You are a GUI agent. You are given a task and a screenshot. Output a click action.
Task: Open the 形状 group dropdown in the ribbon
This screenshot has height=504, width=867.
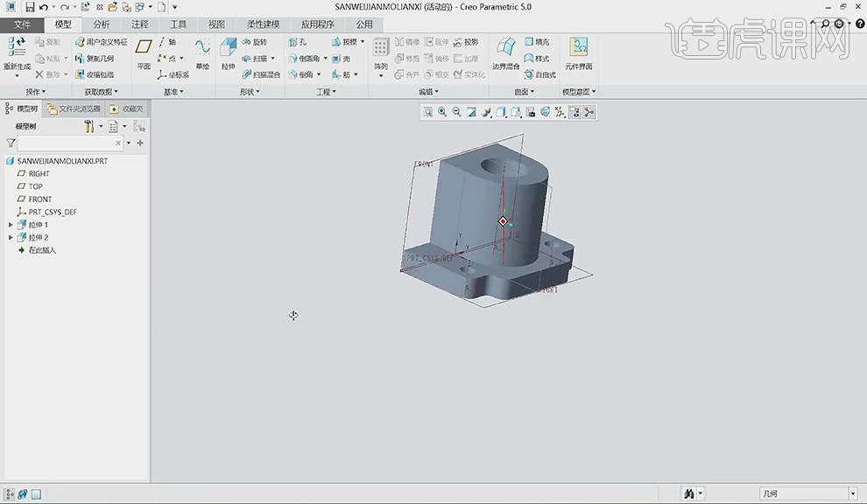[250, 92]
